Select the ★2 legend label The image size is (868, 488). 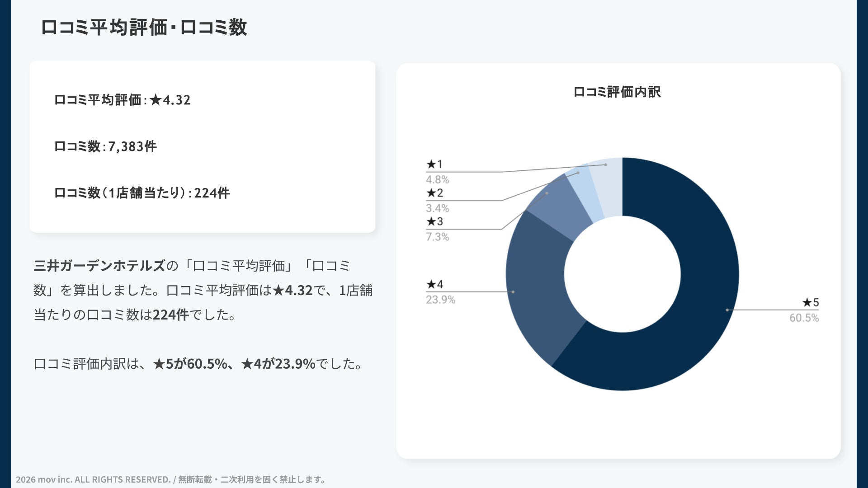pyautogui.click(x=434, y=193)
